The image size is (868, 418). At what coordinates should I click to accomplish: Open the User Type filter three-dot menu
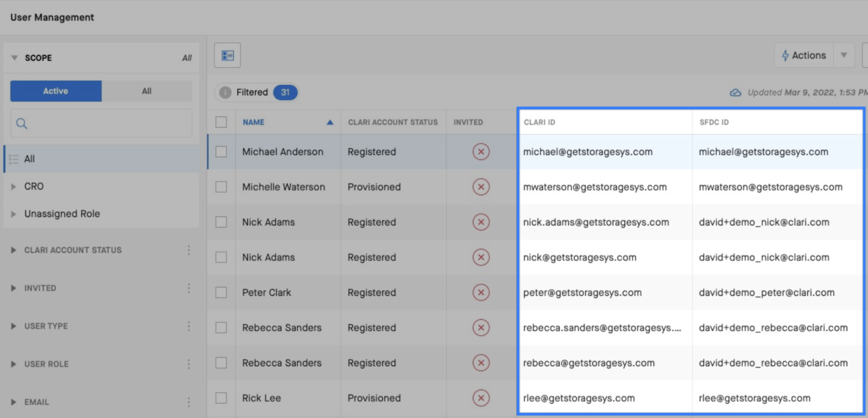point(189,326)
